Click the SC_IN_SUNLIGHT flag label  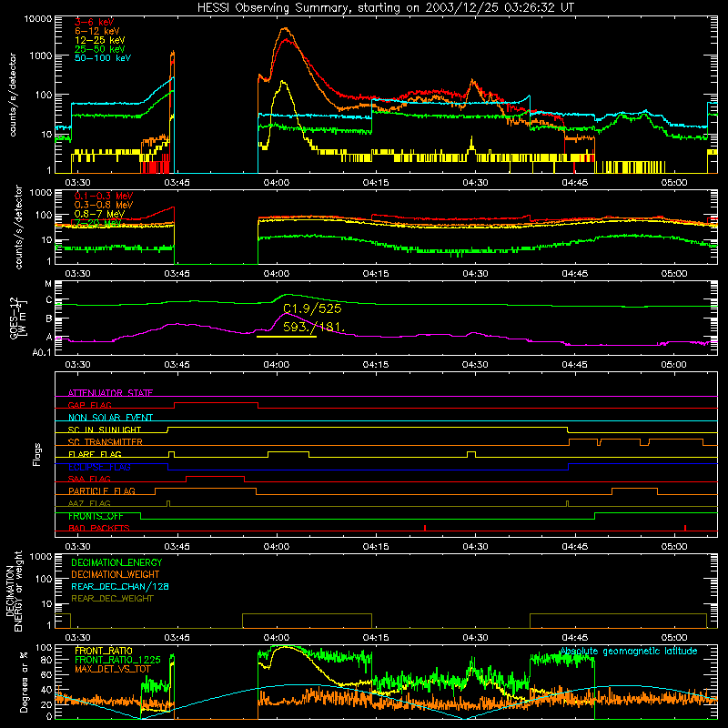point(105,430)
